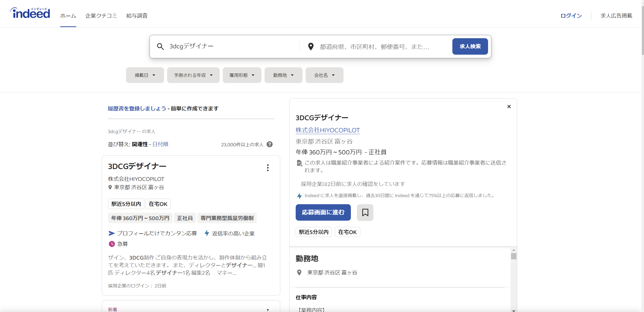Open the 給与調査 tab
This screenshot has height=312, width=644.
(137, 16)
